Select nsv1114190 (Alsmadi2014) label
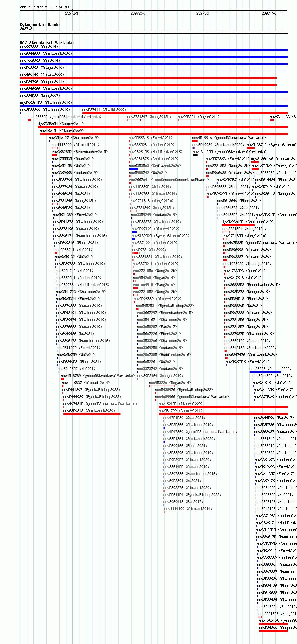The width and height of the screenshot is (297, 644). [x=188, y=509]
